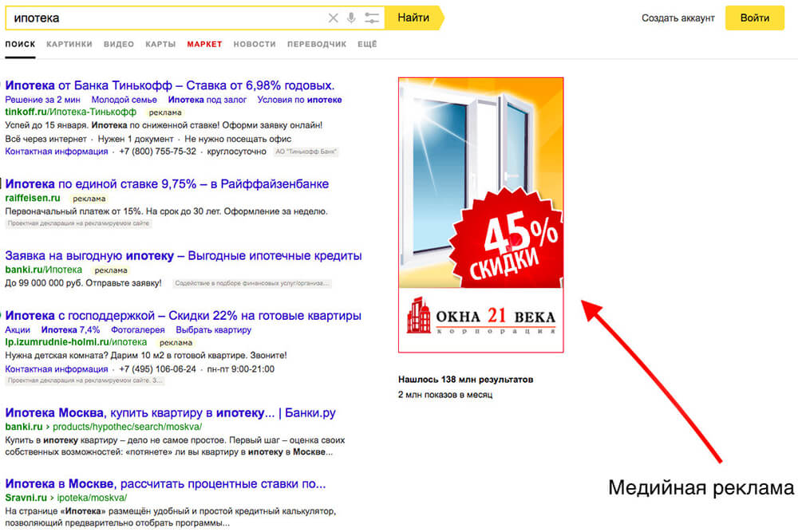Select the Поиск tab
Screen dimensions: 798x532
(21, 44)
